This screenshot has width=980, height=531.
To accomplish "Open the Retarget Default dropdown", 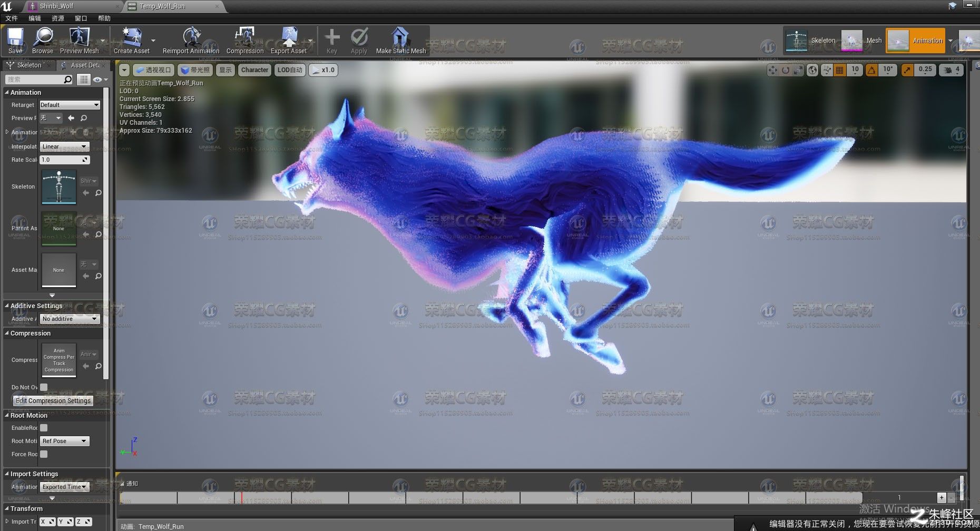I will point(70,105).
